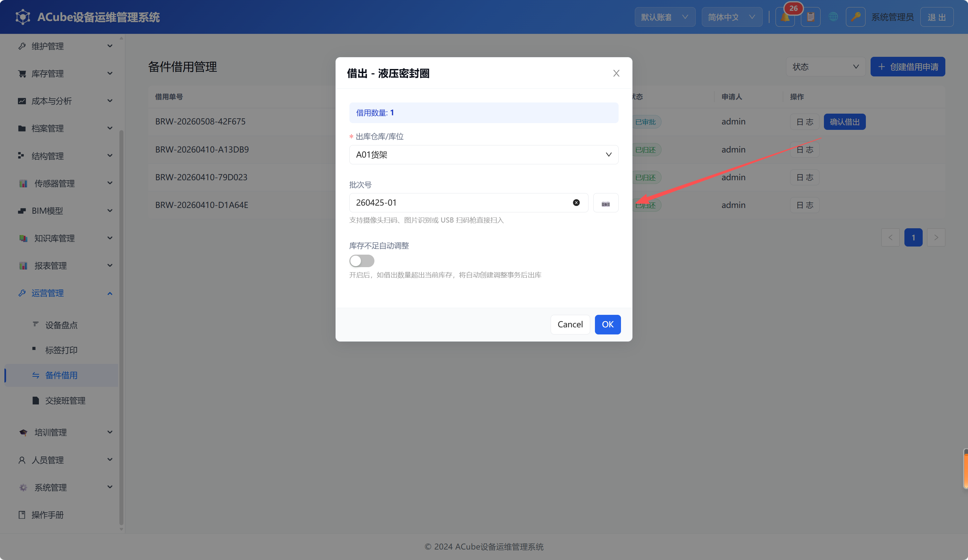968x560 pixels.
Task: Click the 系统管理 gear icon
Action: (x=23, y=487)
